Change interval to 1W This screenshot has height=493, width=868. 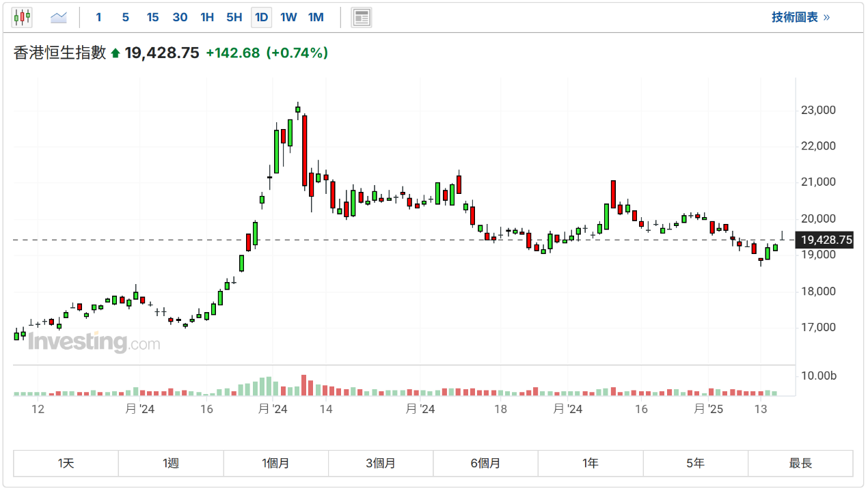pyautogui.click(x=288, y=17)
